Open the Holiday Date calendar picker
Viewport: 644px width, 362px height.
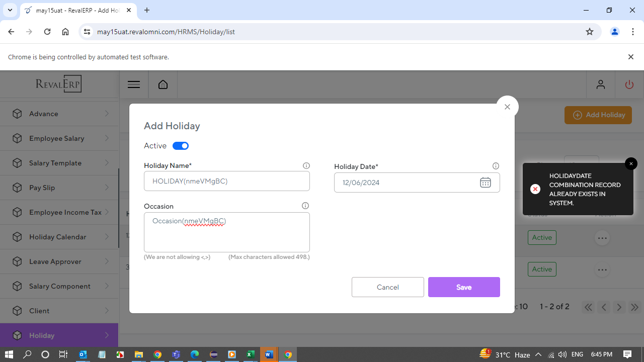485,183
